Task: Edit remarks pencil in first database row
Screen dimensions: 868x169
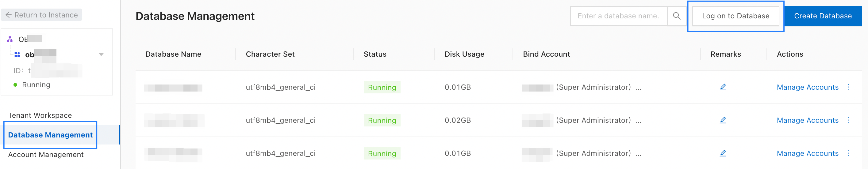Action: (x=723, y=87)
